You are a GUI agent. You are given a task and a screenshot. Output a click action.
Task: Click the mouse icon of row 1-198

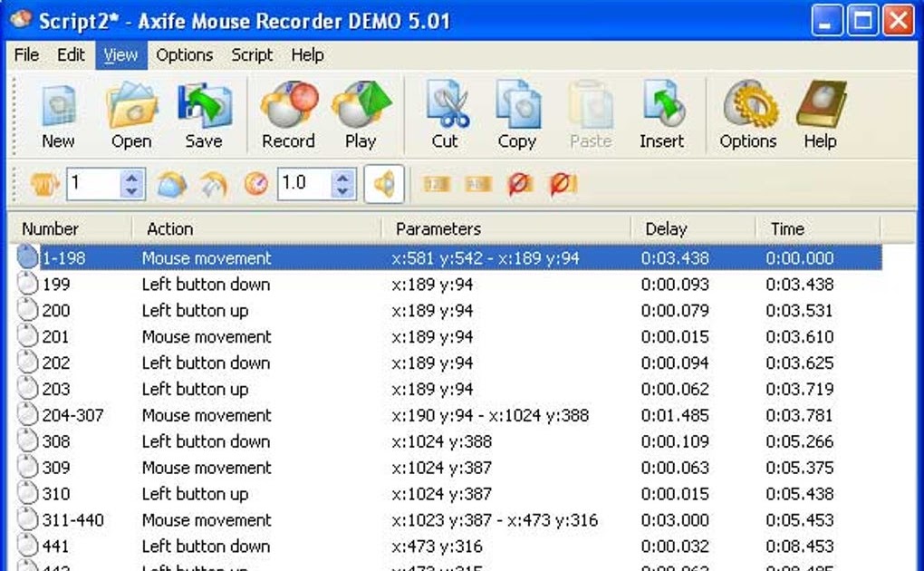click(x=27, y=257)
